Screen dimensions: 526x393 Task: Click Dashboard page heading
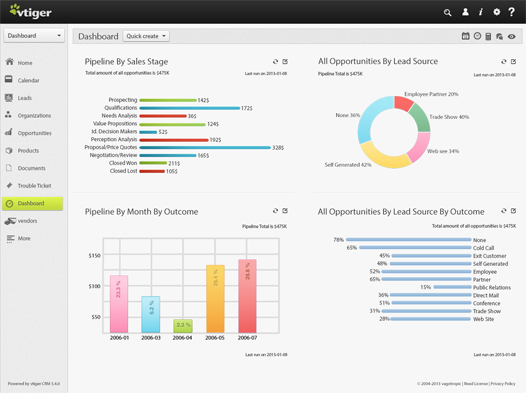[x=98, y=36]
